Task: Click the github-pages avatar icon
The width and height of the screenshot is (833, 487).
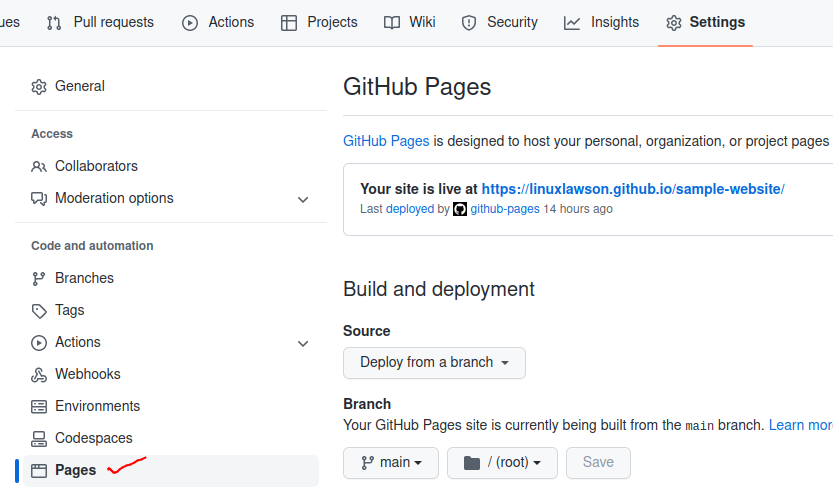Action: pos(460,209)
